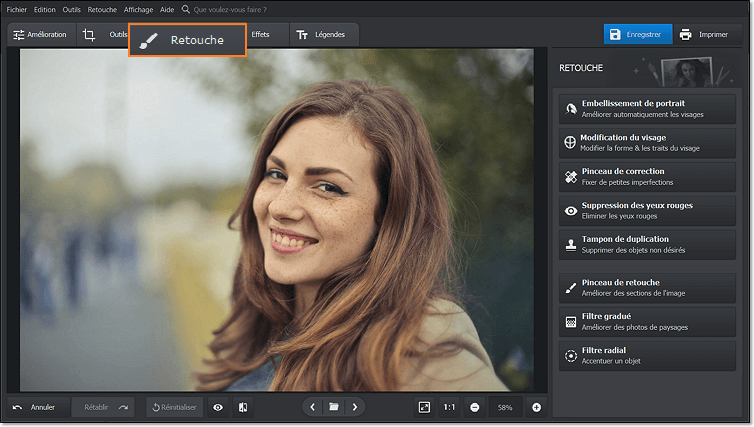Set zoom to 1:1

[x=449, y=407]
